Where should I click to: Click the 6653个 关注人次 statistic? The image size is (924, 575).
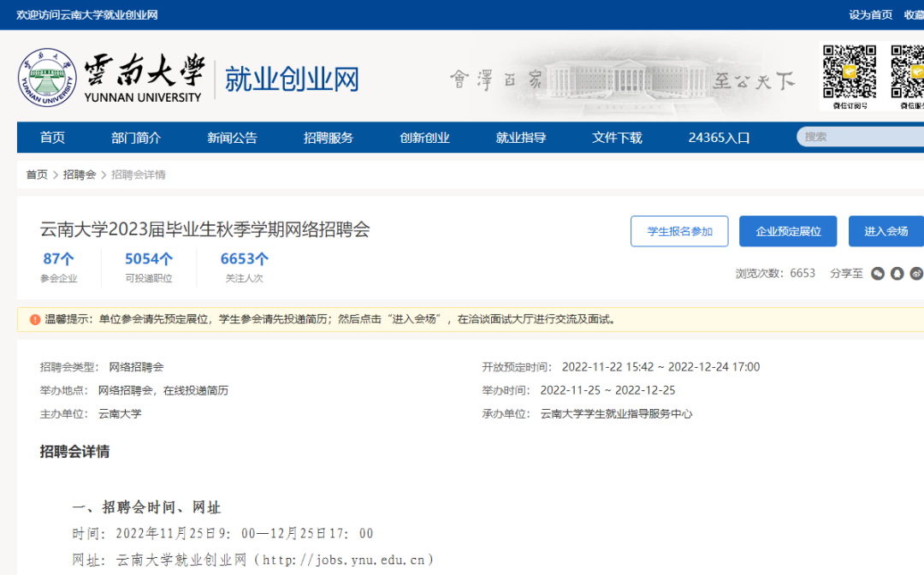pos(244,268)
